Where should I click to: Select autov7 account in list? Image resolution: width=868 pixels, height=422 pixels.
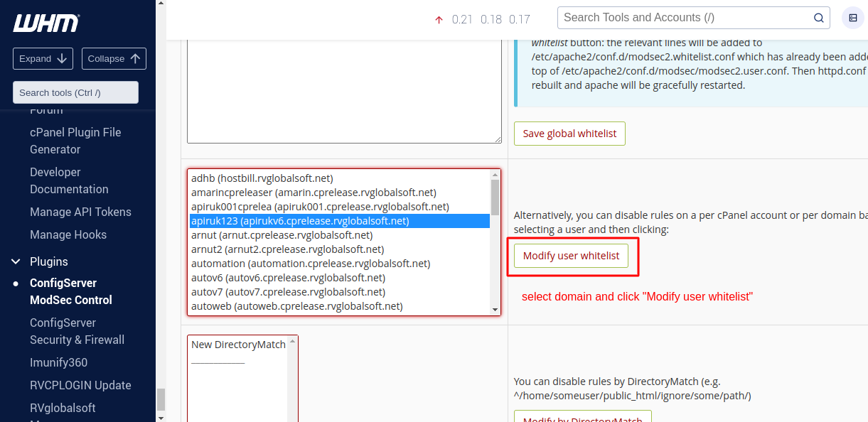coord(340,292)
